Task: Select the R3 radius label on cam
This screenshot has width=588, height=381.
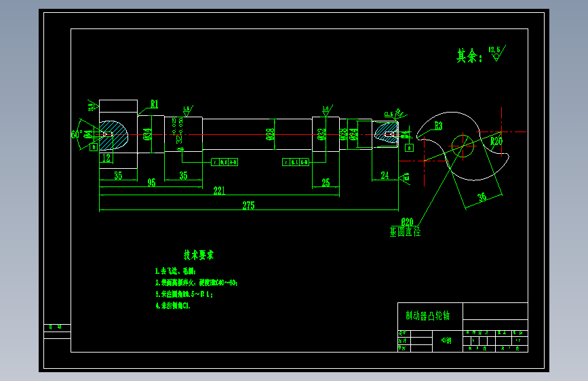Action: 438,126
